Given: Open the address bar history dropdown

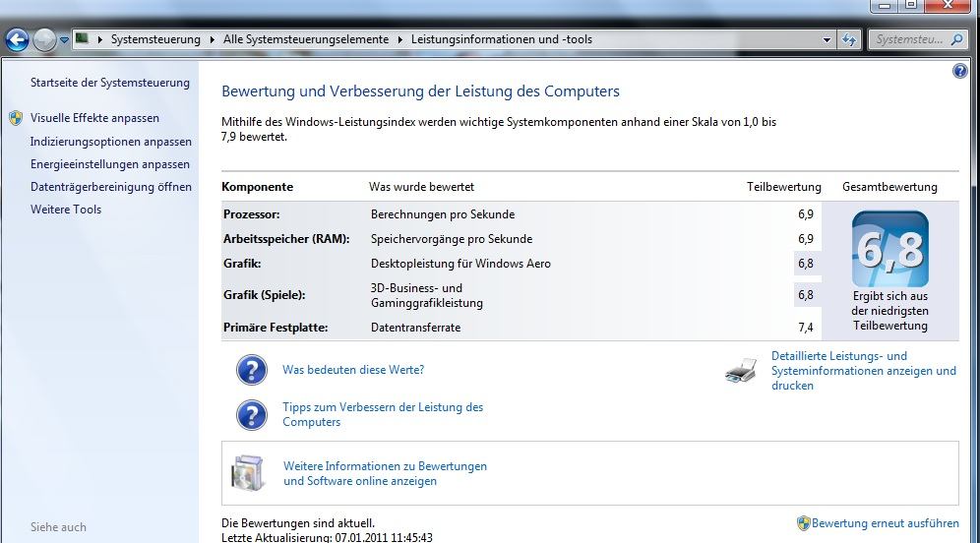Looking at the screenshot, I should point(827,39).
